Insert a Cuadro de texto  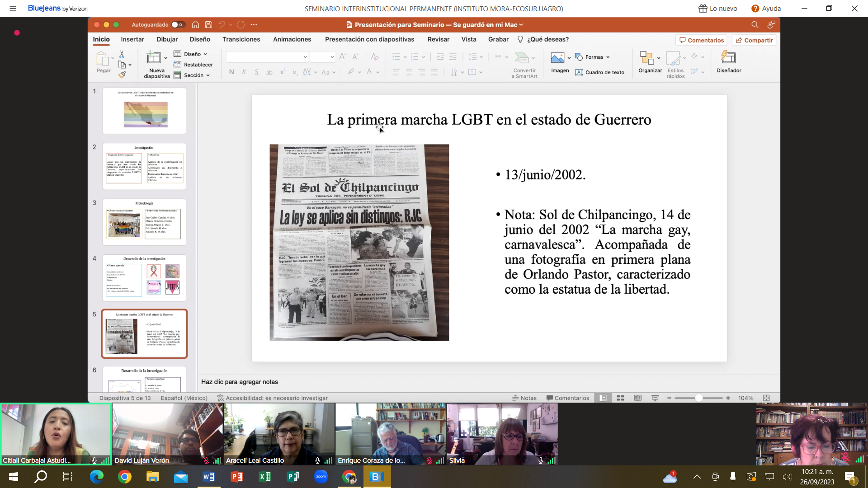tap(600, 72)
